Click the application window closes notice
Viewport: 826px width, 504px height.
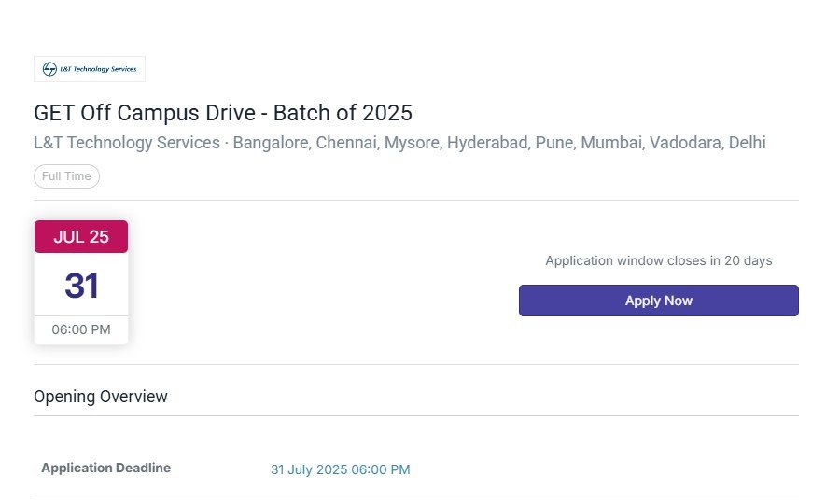tap(659, 260)
